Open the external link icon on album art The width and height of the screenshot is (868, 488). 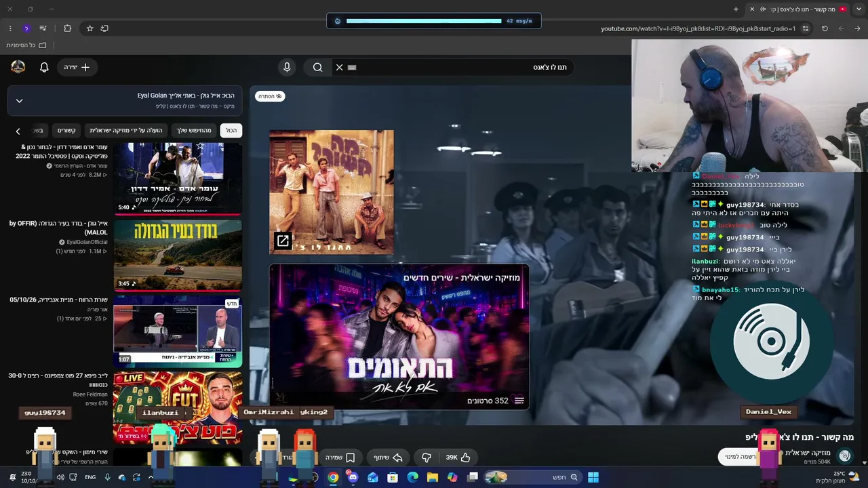[283, 241]
